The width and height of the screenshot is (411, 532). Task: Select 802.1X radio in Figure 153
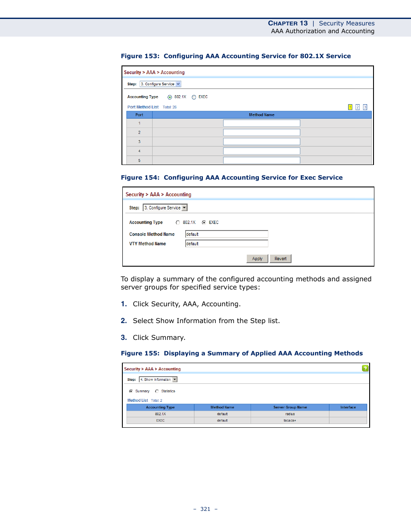click(x=170, y=97)
